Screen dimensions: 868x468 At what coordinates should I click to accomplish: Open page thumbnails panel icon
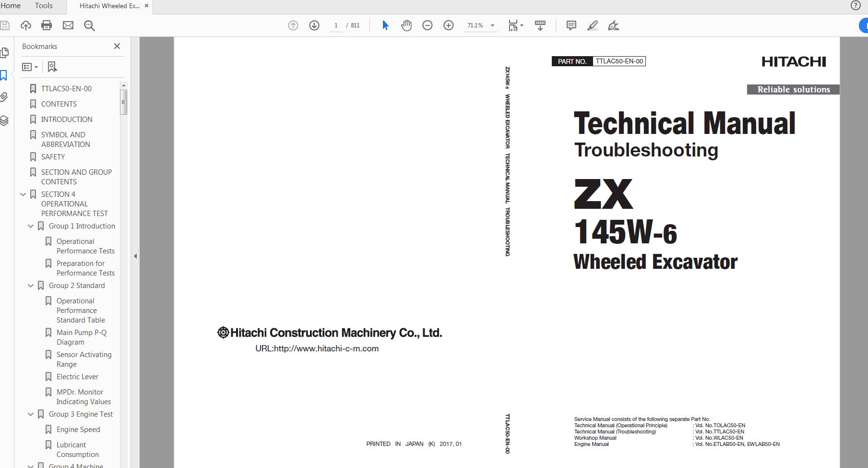4,52
